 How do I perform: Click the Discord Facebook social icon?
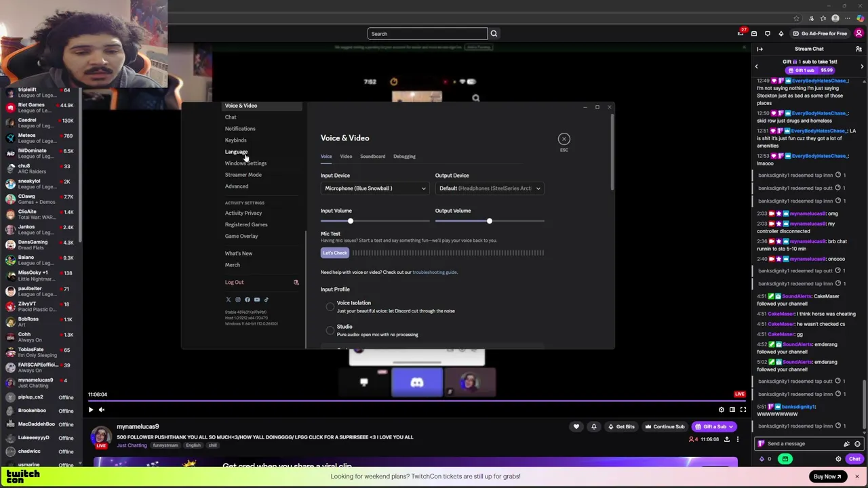click(247, 300)
